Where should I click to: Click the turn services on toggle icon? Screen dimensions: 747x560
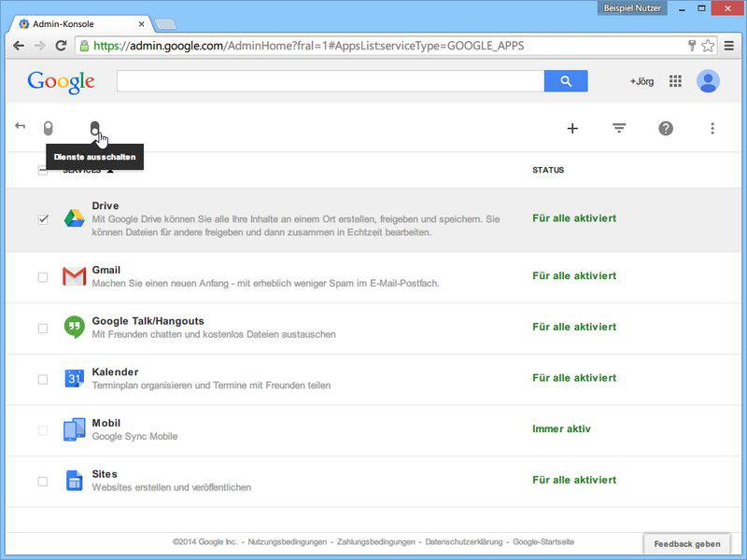coord(49,128)
